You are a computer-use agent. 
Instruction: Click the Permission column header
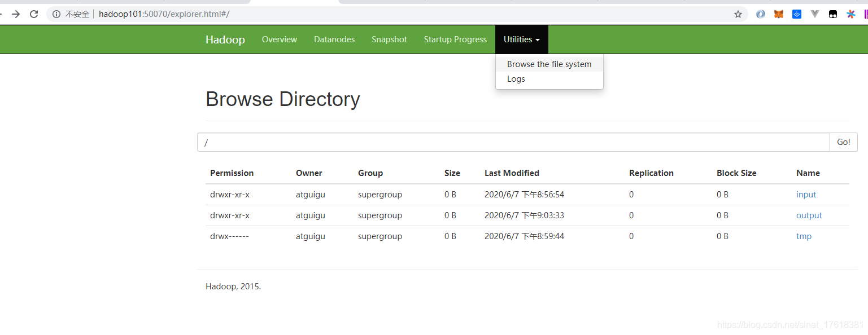tap(232, 173)
